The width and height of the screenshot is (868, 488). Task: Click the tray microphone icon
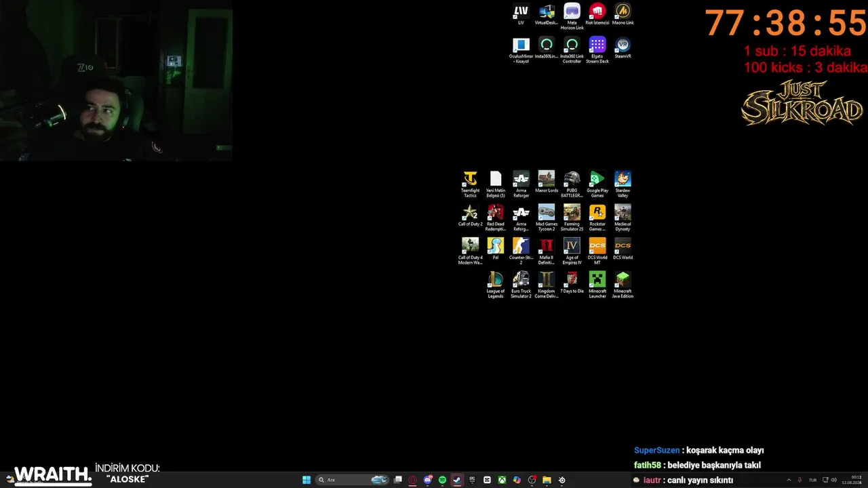click(x=800, y=480)
